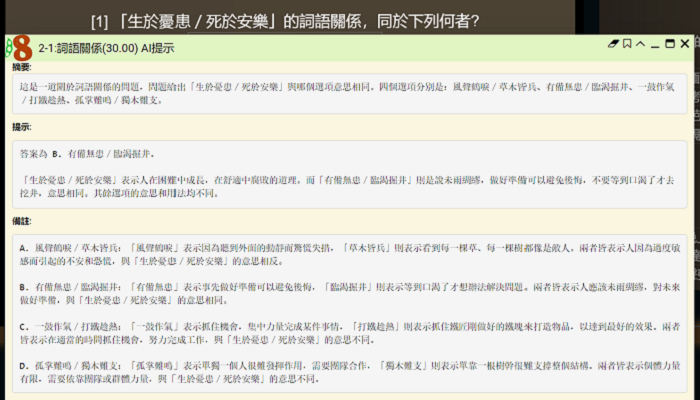Click the 備註 section heading
700x400 pixels.
21,220
